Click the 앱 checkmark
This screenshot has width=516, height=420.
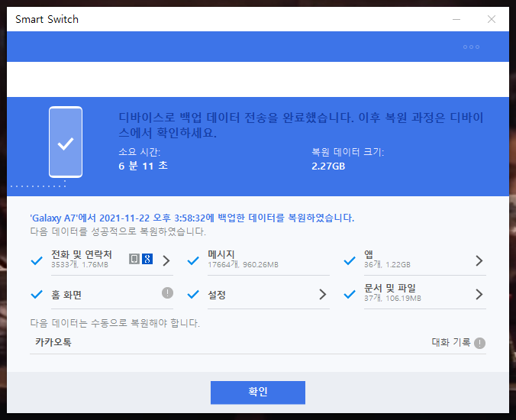point(350,261)
